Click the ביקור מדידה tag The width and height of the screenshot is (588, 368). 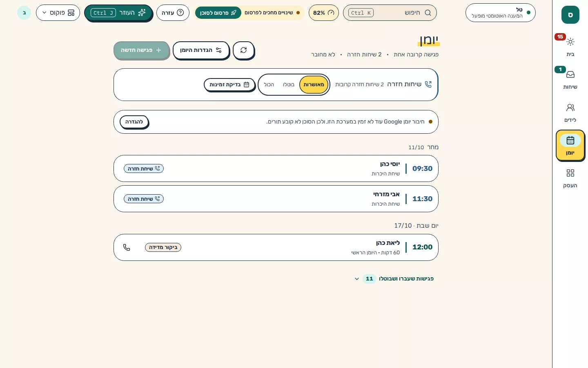(163, 247)
